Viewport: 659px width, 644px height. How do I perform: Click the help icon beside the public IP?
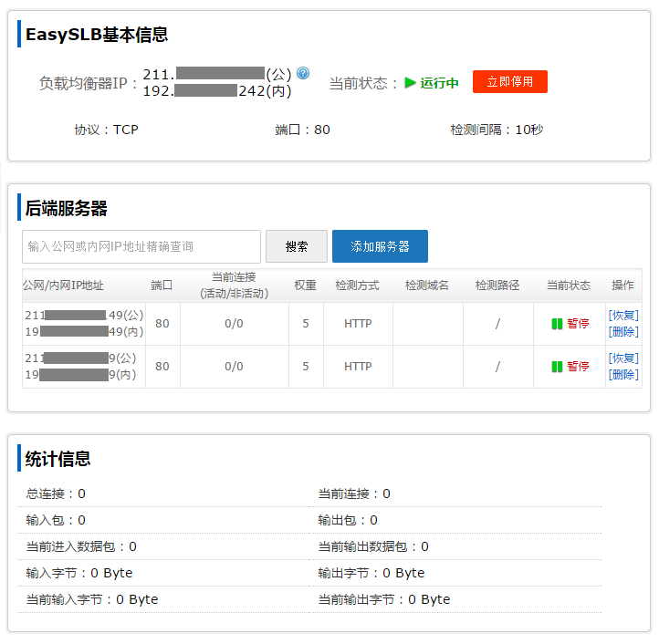click(303, 73)
